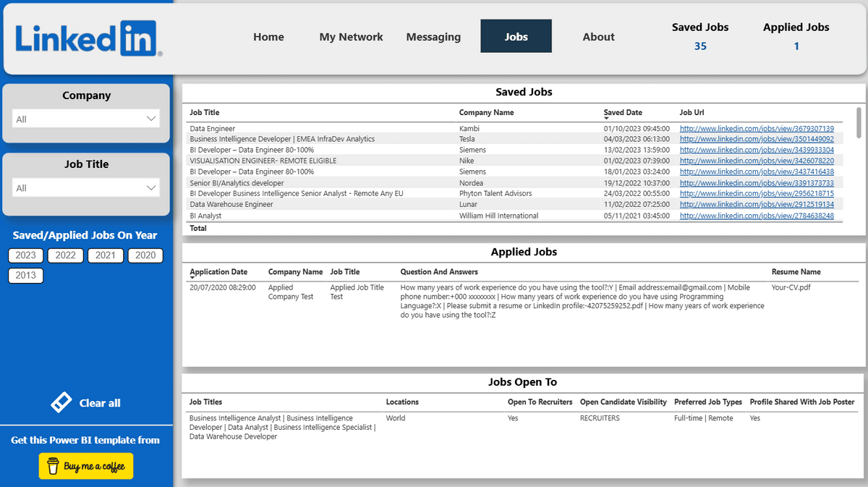Screen dimensions: 868x487
Task: Click Clear all filters button
Action: pyautogui.click(x=86, y=403)
